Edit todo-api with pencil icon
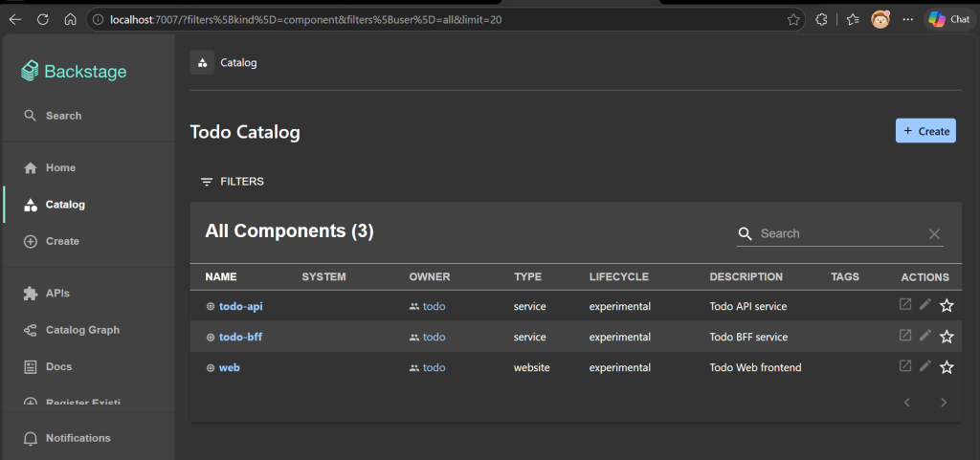 [x=925, y=304]
